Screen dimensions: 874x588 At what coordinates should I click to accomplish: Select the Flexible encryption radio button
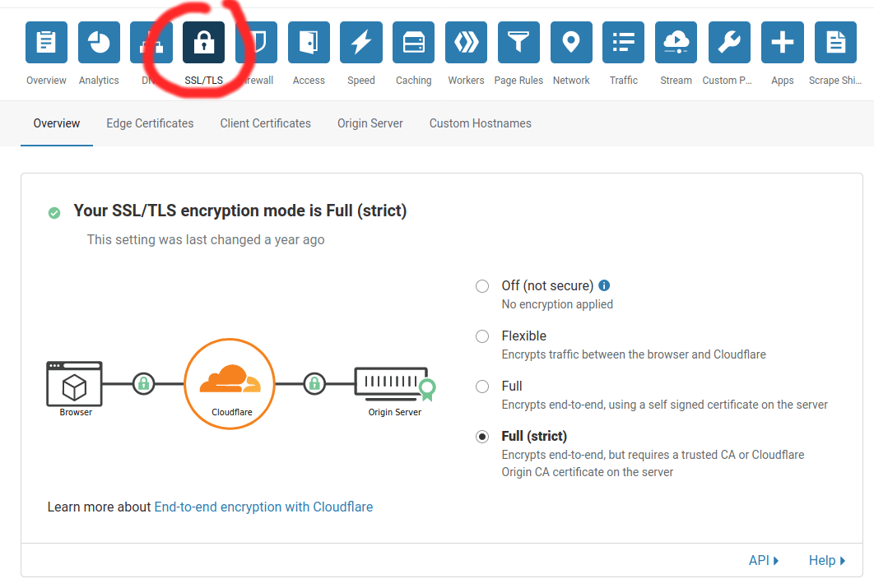pos(482,336)
